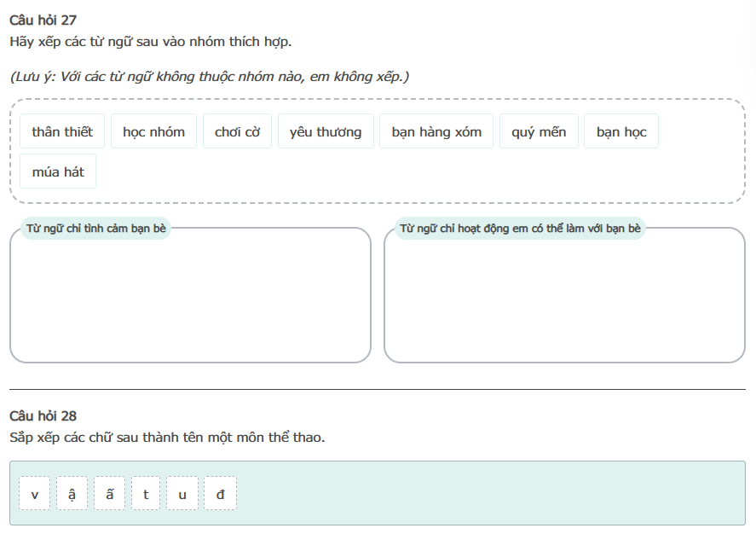Click the "Từ ngữ chỉ tình cảm bạn bè" drop box
This screenshot has height=534, width=756.
(x=190, y=299)
